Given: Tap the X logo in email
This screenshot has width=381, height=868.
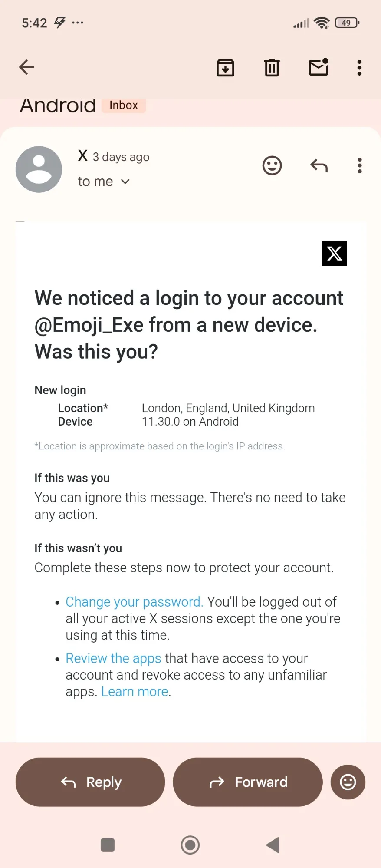Looking at the screenshot, I should (x=335, y=254).
